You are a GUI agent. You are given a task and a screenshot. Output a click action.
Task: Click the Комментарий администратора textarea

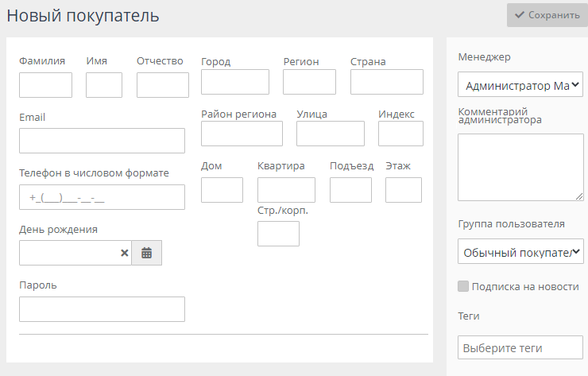pyautogui.click(x=520, y=167)
